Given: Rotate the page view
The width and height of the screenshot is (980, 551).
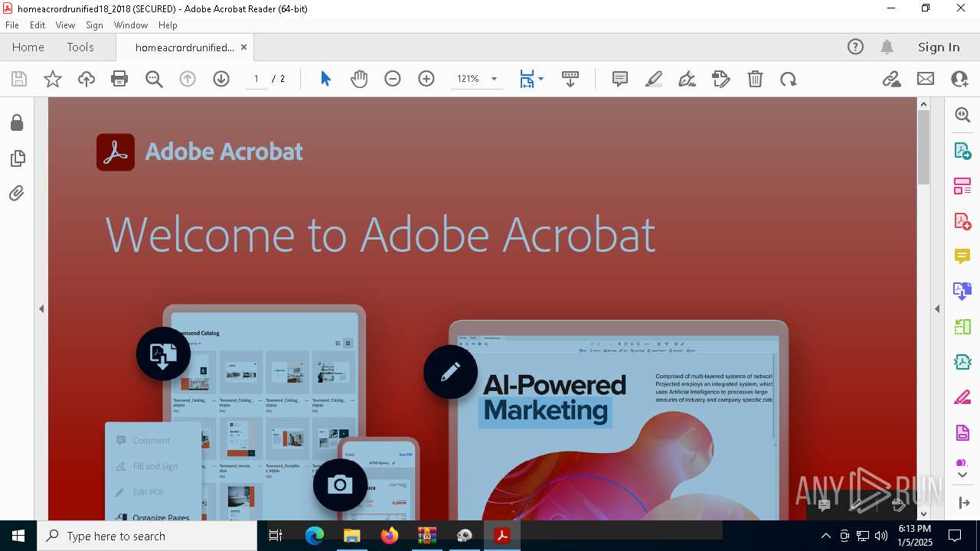Looking at the screenshot, I should [789, 79].
